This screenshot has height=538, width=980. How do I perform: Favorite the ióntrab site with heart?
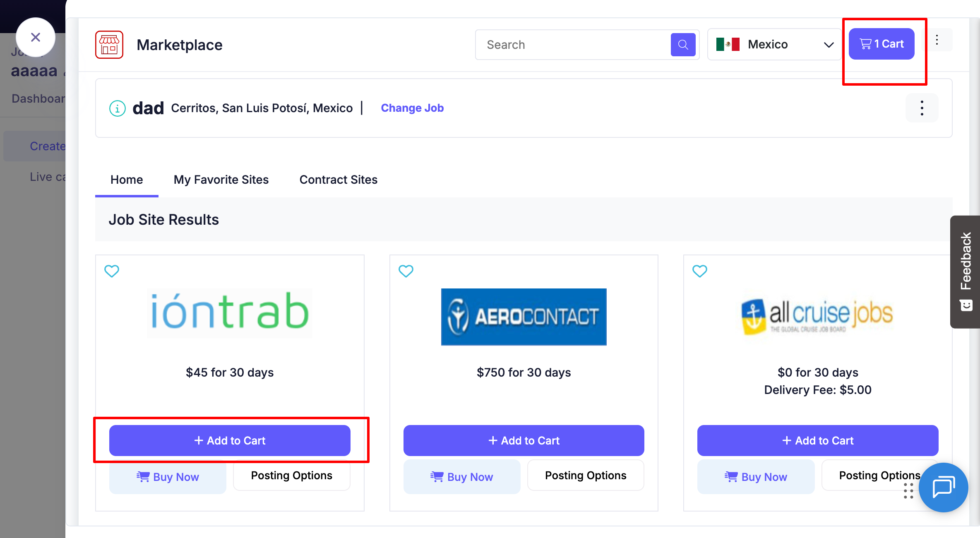(112, 271)
